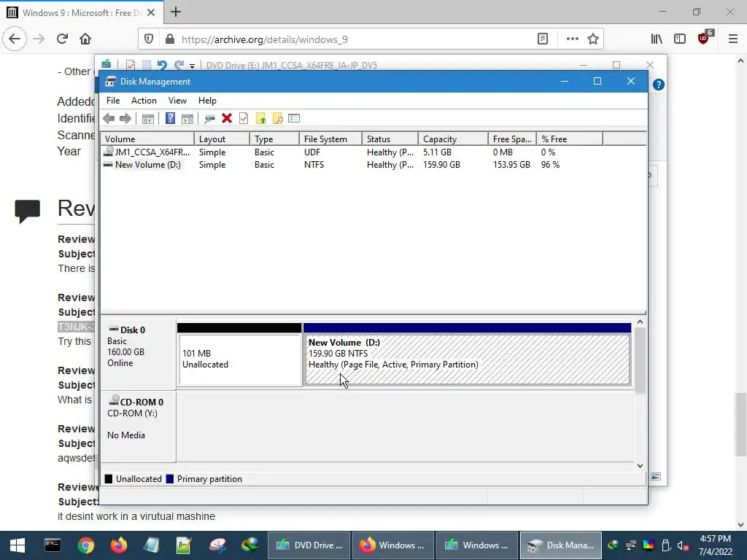
Task: Toggle Show/Hide Action Pane toolbar icon
Action: (187, 119)
